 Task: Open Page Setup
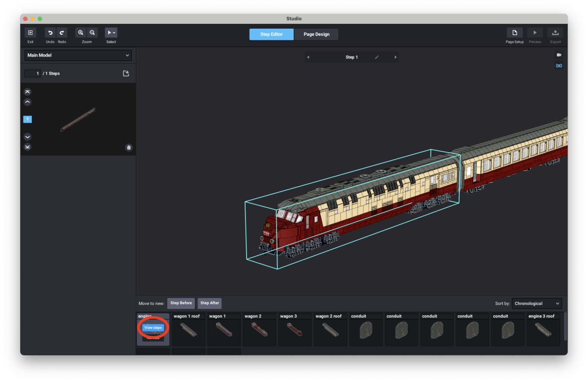pos(514,33)
